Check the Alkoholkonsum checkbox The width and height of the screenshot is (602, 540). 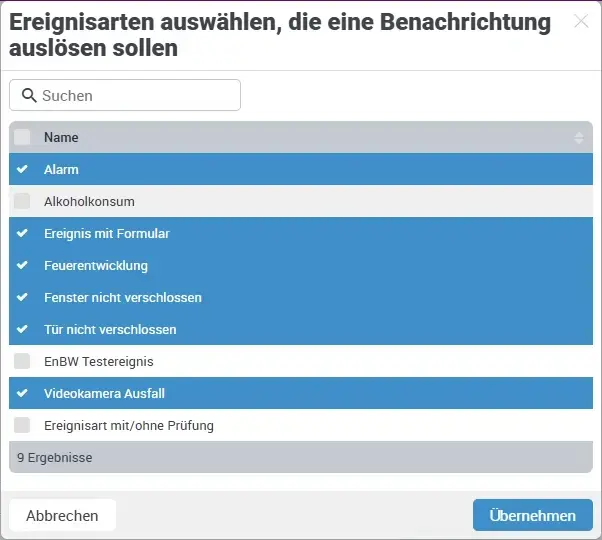[x=22, y=202]
